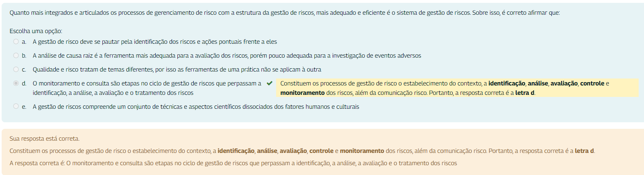The image size is (644, 175).
Task: Click answer text about 'fatores humanos e culturais'
Action: tap(196, 107)
